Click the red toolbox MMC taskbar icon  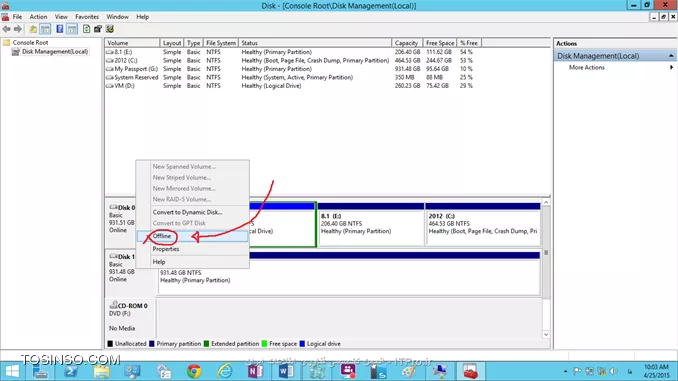[x=470, y=371]
